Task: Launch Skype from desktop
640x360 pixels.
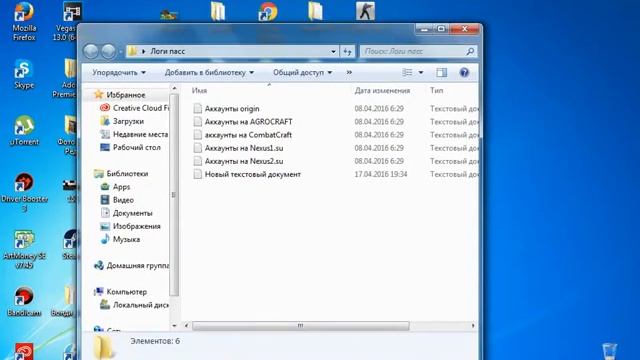Action: (24, 73)
